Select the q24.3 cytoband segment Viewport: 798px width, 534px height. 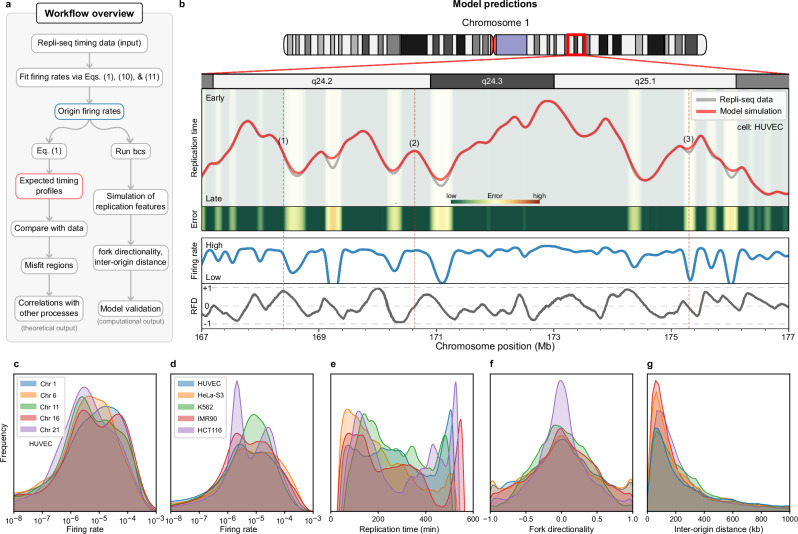pyautogui.click(x=492, y=81)
